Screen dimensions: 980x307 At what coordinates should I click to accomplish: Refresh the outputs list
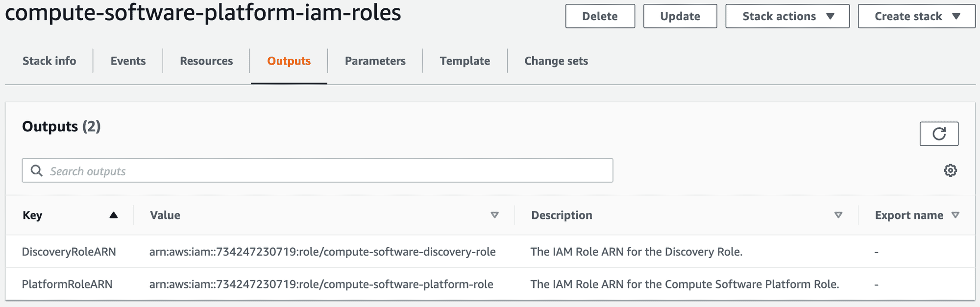tap(938, 134)
